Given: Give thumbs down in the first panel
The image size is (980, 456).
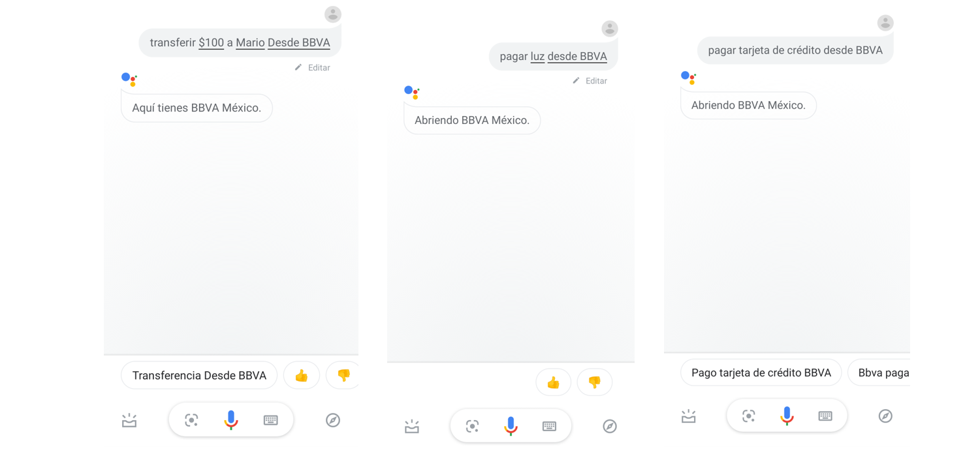Looking at the screenshot, I should pos(343,376).
